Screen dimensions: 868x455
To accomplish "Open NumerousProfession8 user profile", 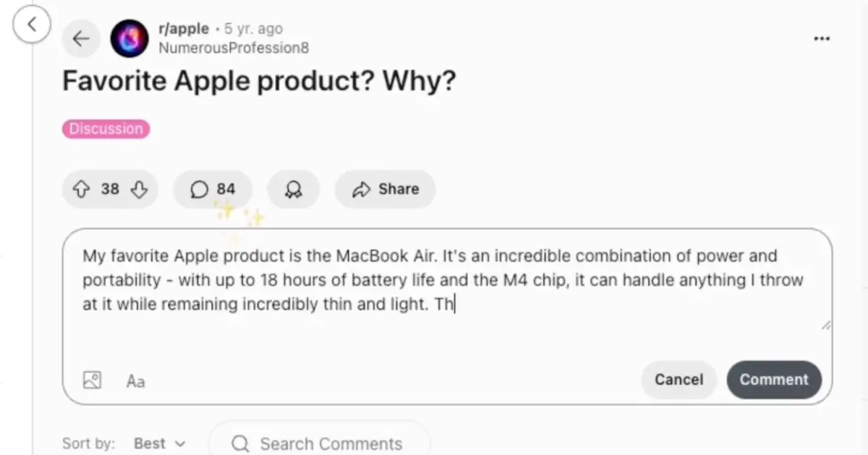I will (234, 48).
